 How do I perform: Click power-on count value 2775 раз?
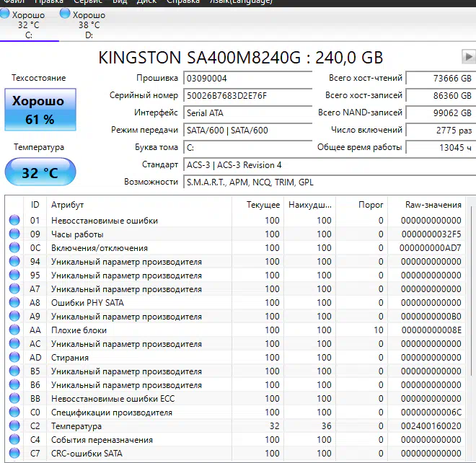tap(441, 131)
